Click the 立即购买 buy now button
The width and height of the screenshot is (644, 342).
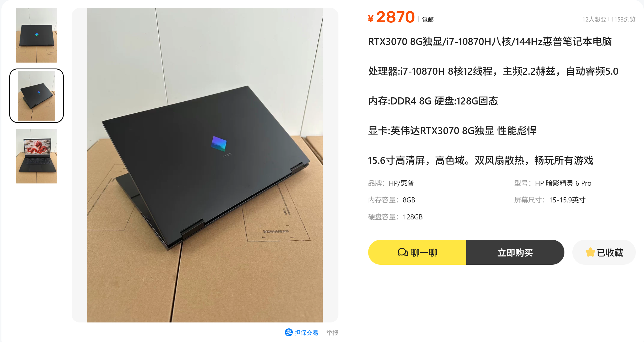pyautogui.click(x=515, y=252)
